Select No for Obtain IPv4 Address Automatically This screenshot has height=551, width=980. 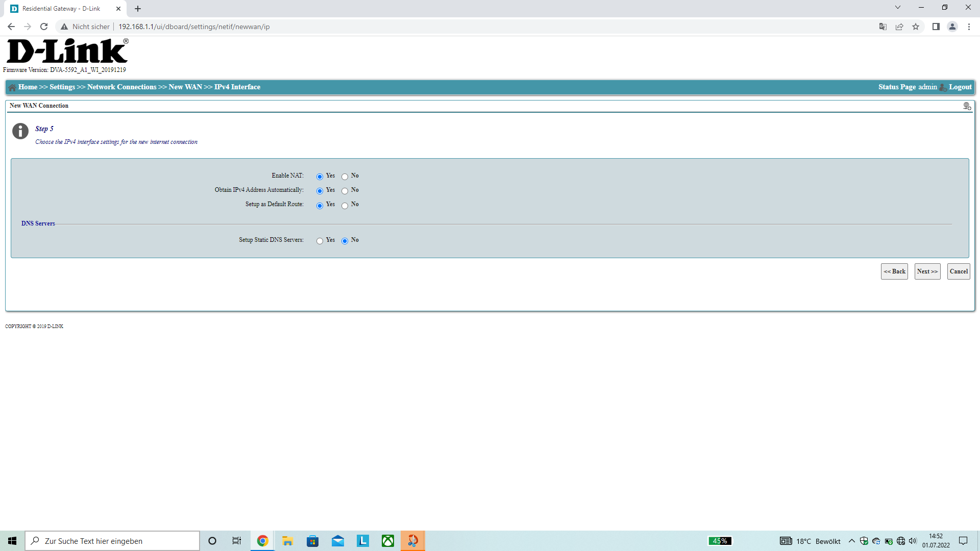tap(345, 191)
